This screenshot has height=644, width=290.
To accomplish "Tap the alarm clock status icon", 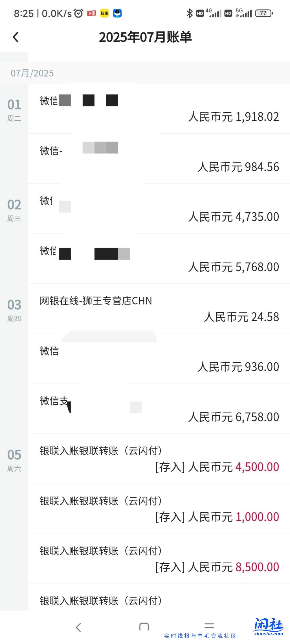I will (78, 13).
